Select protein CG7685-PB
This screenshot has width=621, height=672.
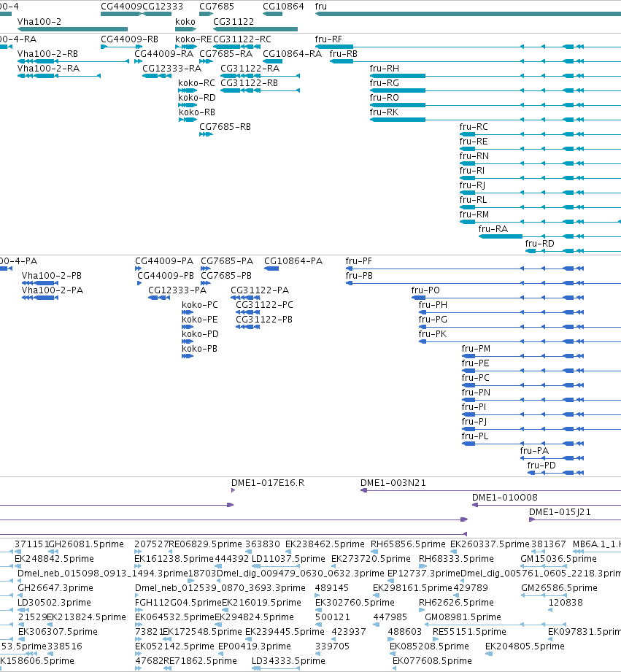pos(226,276)
